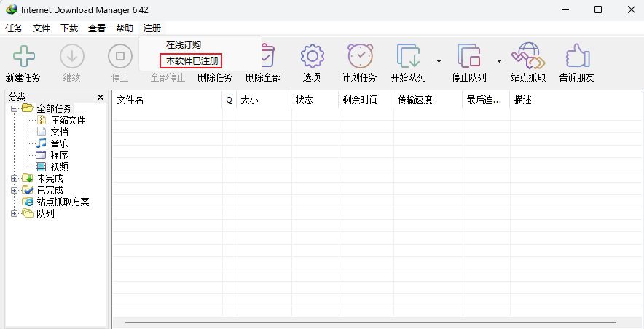Viewport: 644px width, 329px height.
Task: Click the 注册 menu
Action: click(152, 28)
